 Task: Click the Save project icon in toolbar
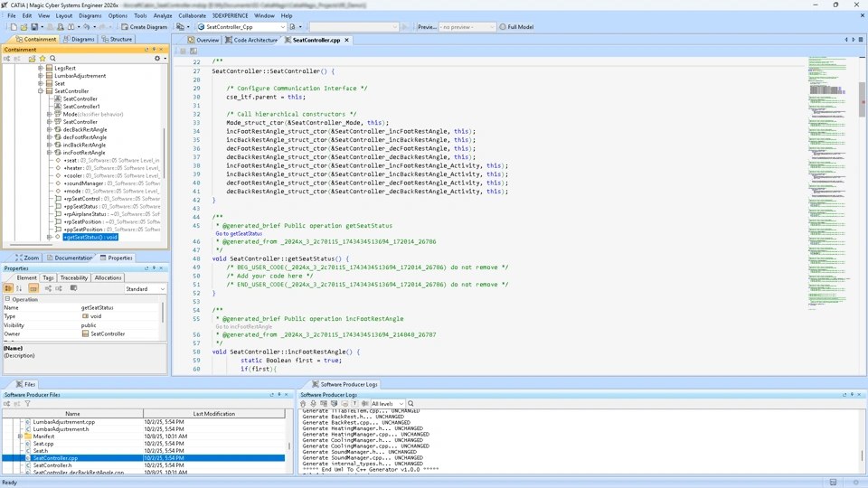click(34, 27)
